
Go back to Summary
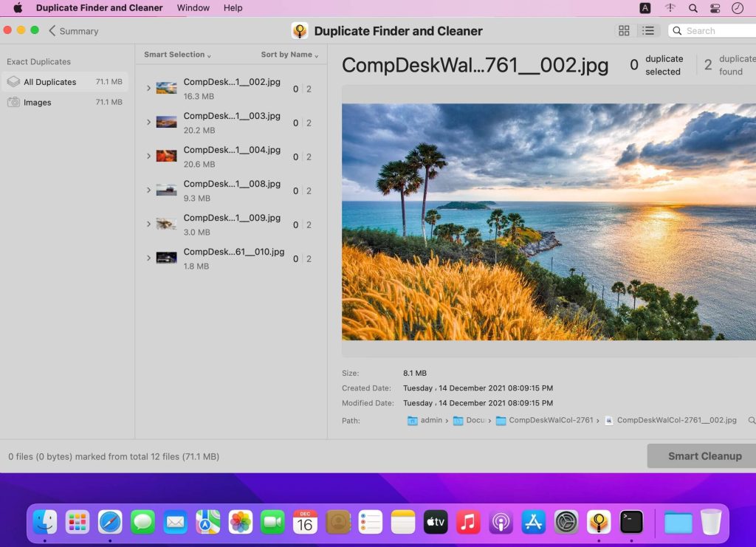point(73,31)
